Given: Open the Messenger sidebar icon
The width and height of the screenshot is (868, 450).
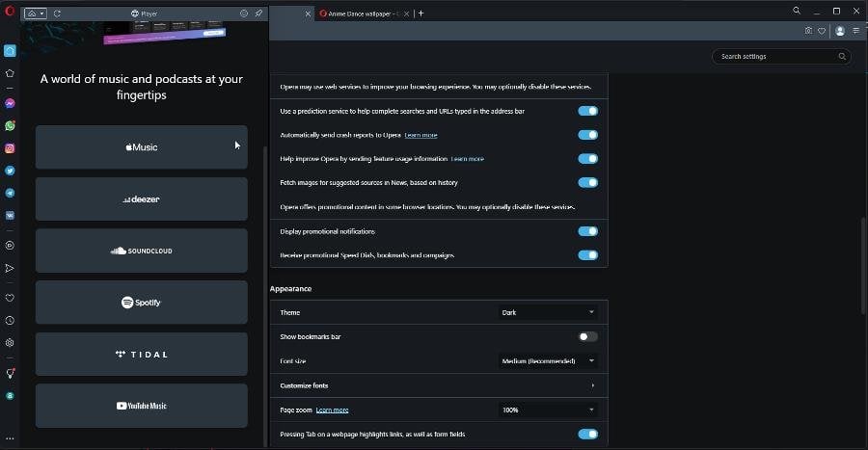Looking at the screenshot, I should (x=10, y=103).
